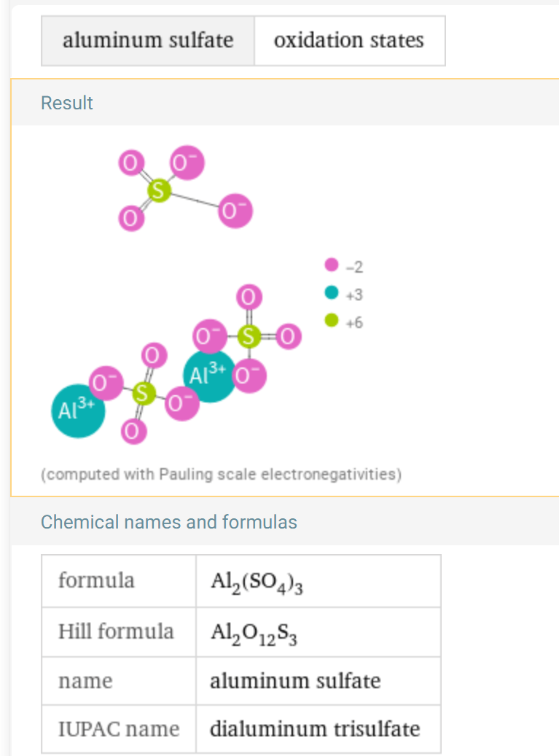Click the central Al3+ atom
Image resolution: width=559 pixels, height=756 pixels.
tap(209, 375)
